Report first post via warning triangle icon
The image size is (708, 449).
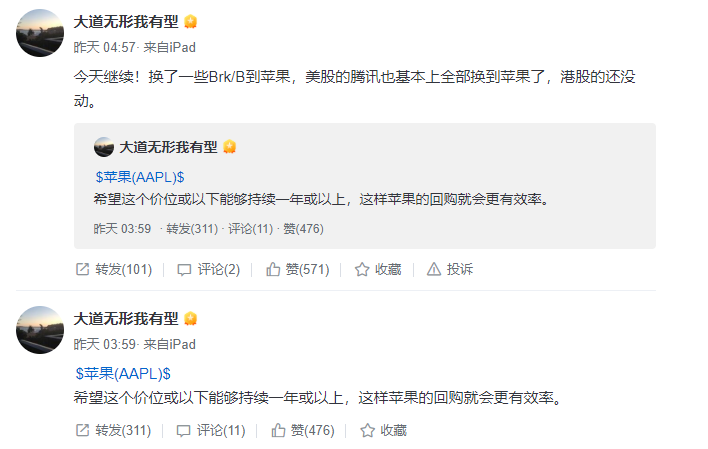tap(433, 270)
